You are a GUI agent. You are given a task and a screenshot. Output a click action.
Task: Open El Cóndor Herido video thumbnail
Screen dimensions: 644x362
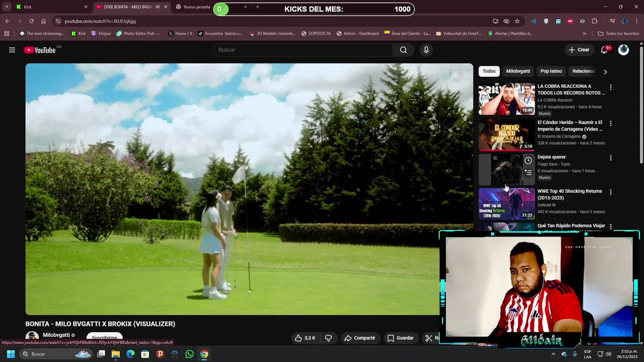[507, 135]
